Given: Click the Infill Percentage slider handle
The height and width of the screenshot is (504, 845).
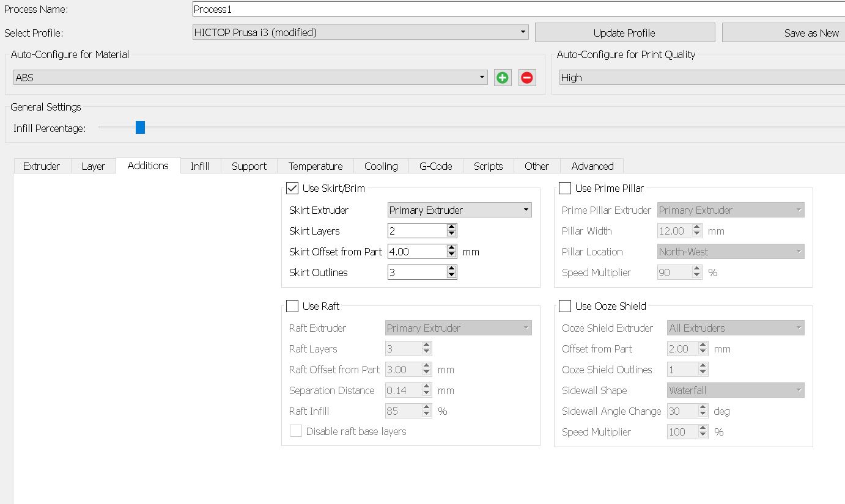Looking at the screenshot, I should pyautogui.click(x=140, y=127).
